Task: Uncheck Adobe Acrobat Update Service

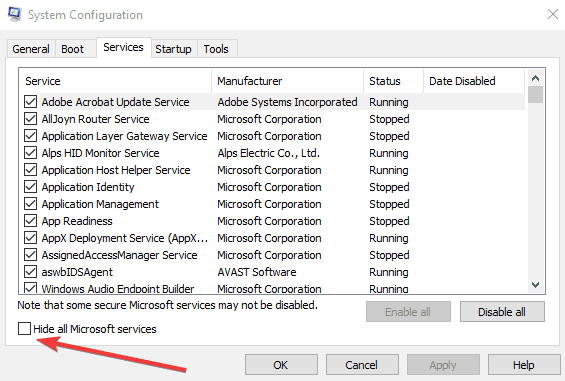Action: tap(31, 102)
